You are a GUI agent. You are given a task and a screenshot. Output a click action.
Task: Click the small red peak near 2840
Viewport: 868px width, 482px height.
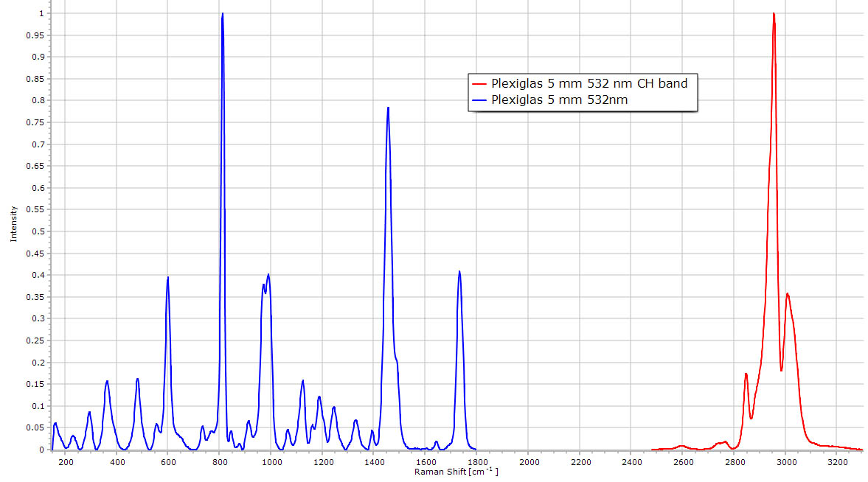pos(746,374)
